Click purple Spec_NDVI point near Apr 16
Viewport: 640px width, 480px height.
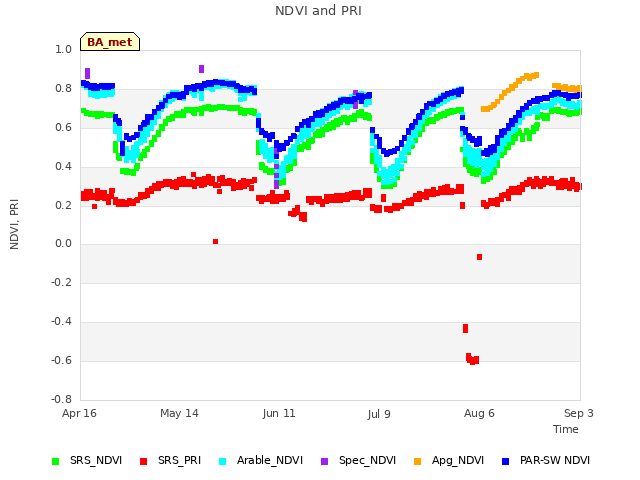coord(87,73)
